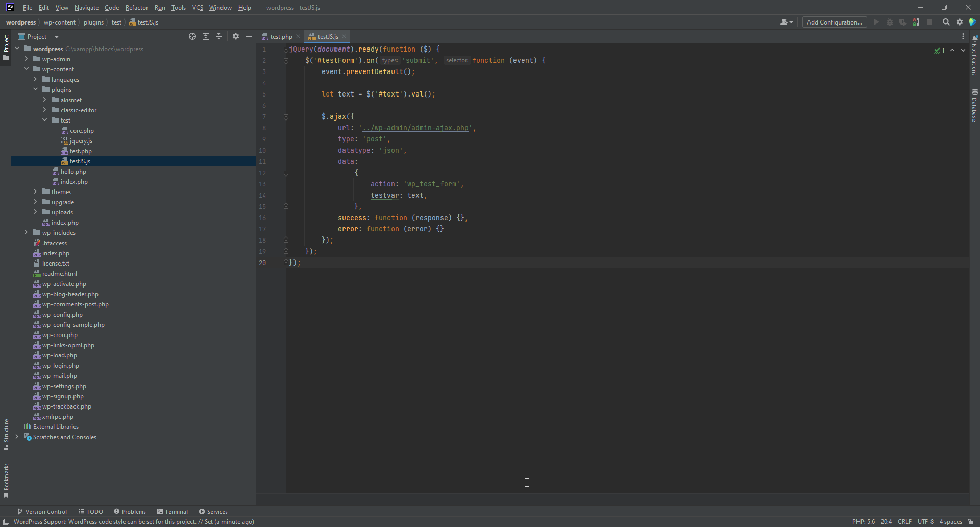Open Project view type dropdown
980x527 pixels.
pyautogui.click(x=39, y=36)
